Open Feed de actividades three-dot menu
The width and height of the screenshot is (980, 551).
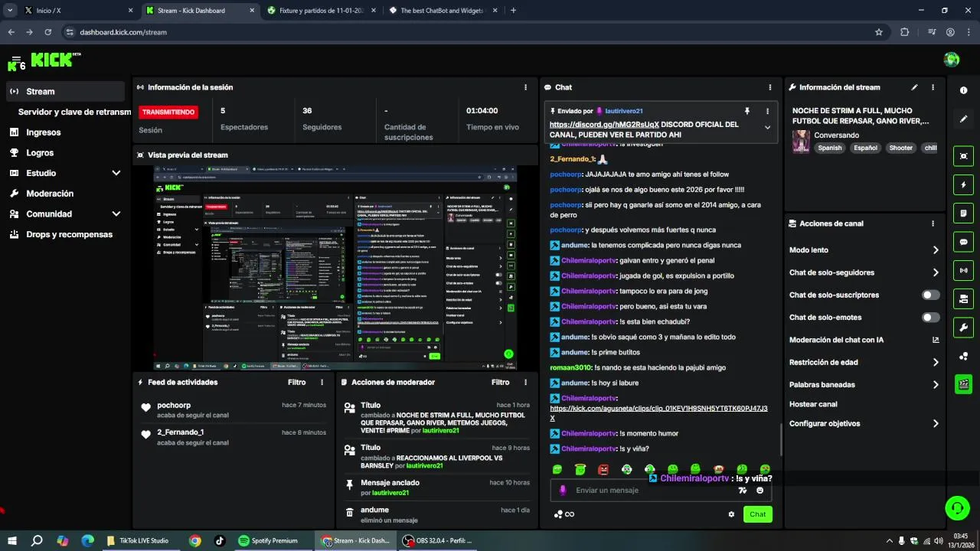click(x=322, y=382)
